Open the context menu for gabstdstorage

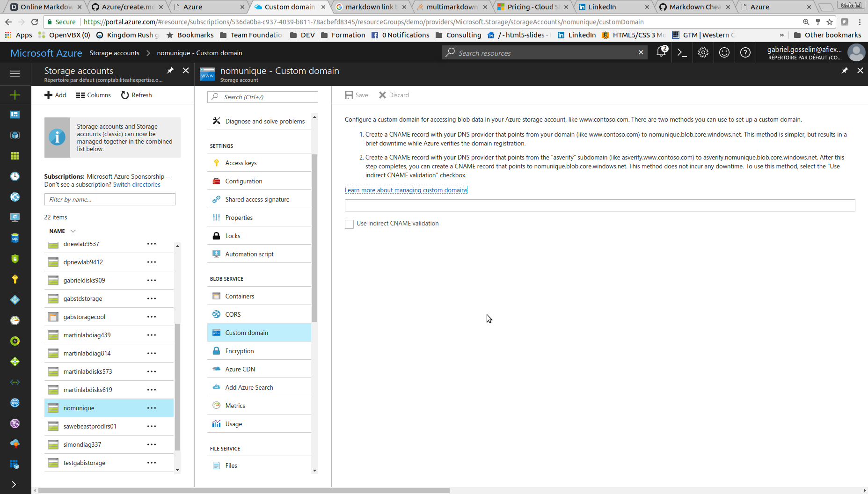coord(152,298)
